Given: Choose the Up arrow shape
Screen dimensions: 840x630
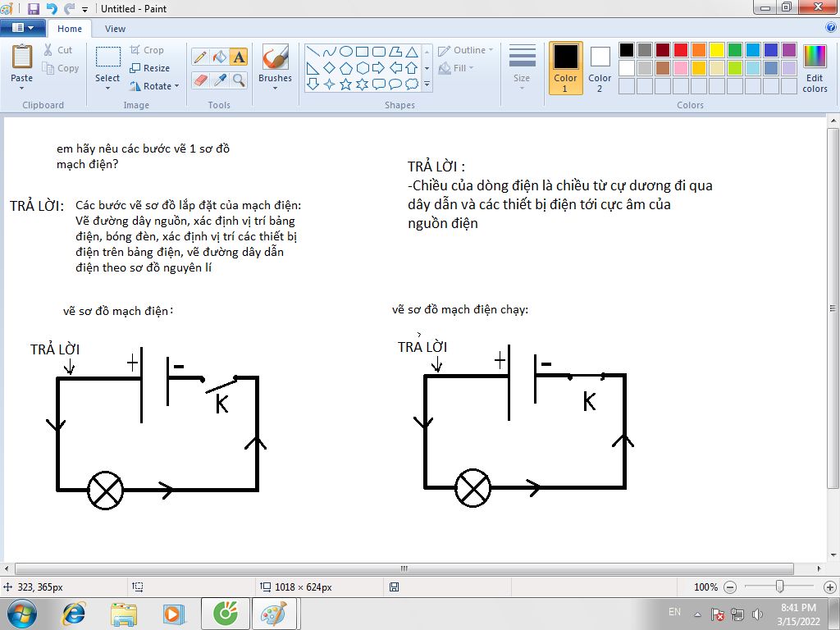Looking at the screenshot, I should [x=412, y=68].
